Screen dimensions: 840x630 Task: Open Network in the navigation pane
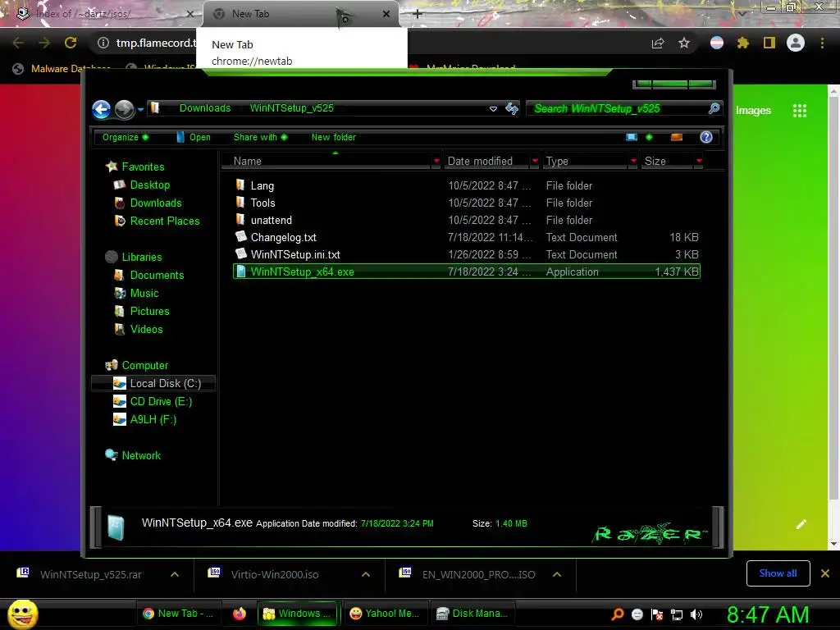coord(141,455)
